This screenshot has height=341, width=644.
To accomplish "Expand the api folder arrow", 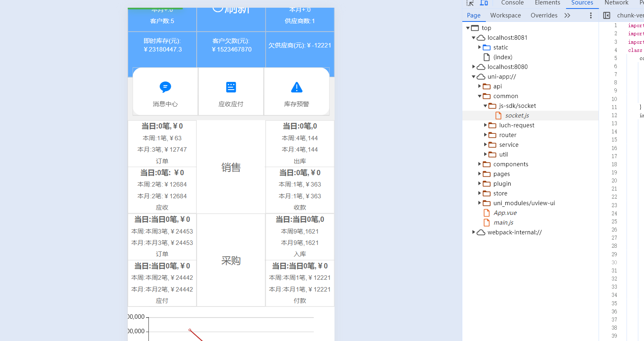I will [x=479, y=86].
